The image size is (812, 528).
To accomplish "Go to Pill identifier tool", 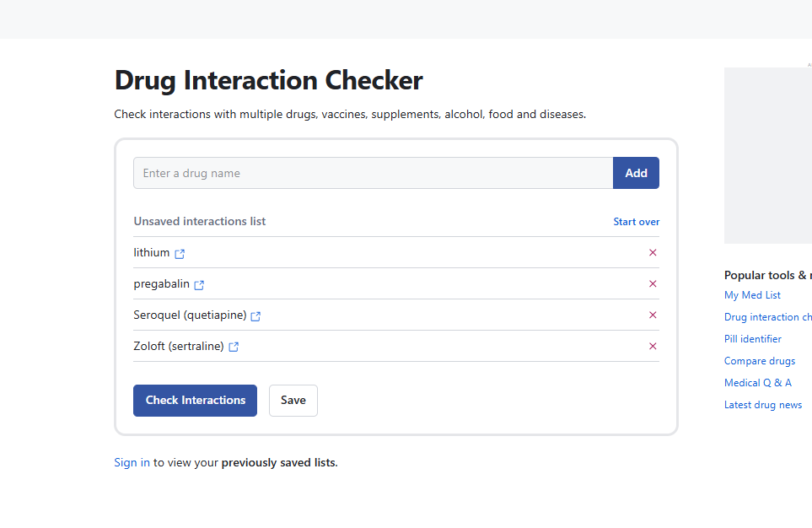I will pos(752,339).
